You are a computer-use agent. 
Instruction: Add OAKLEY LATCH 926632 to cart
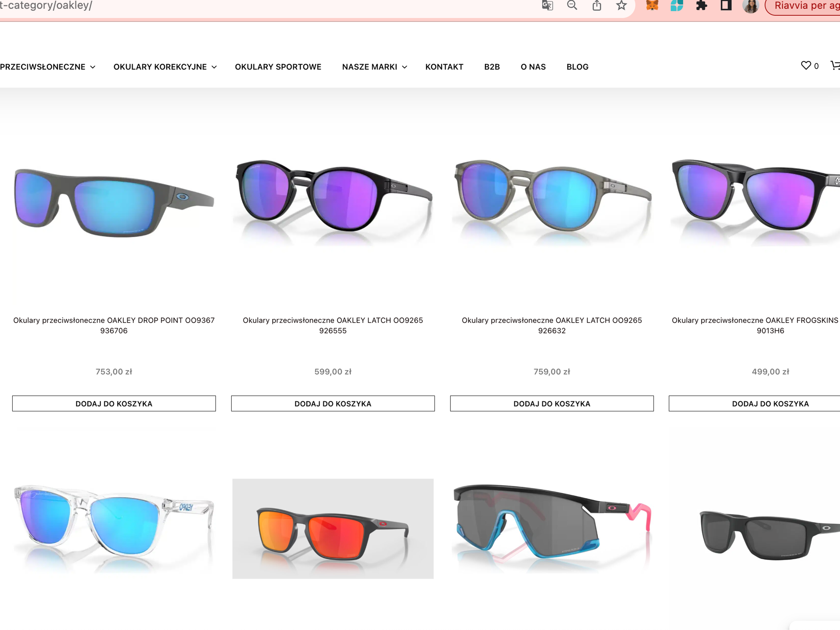pyautogui.click(x=552, y=404)
